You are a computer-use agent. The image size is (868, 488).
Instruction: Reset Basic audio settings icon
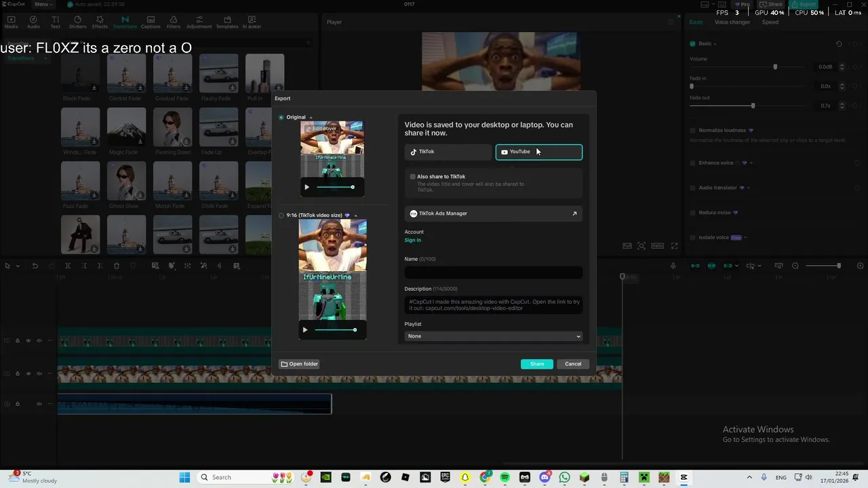tap(839, 43)
